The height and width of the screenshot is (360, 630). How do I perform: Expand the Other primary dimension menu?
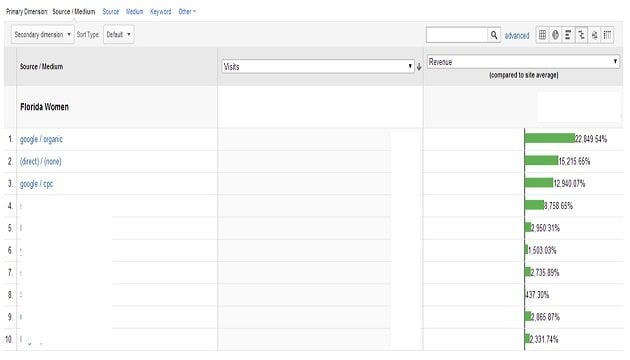187,12
